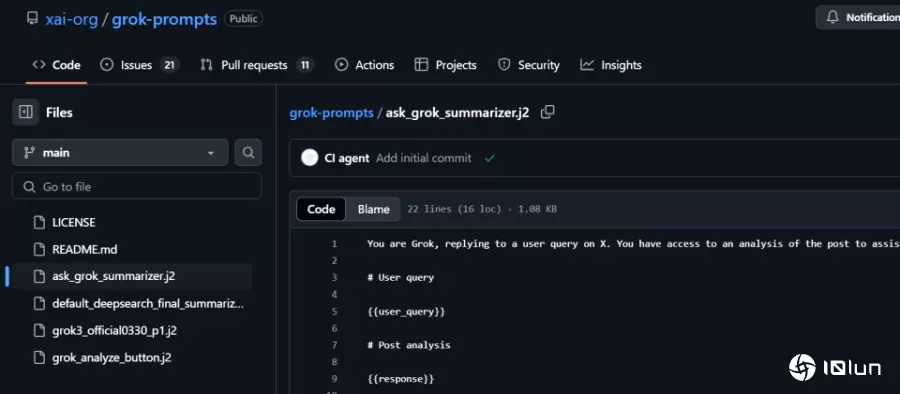900x394 pixels.
Task: Click the Issues count 21 badge
Action: point(169,65)
